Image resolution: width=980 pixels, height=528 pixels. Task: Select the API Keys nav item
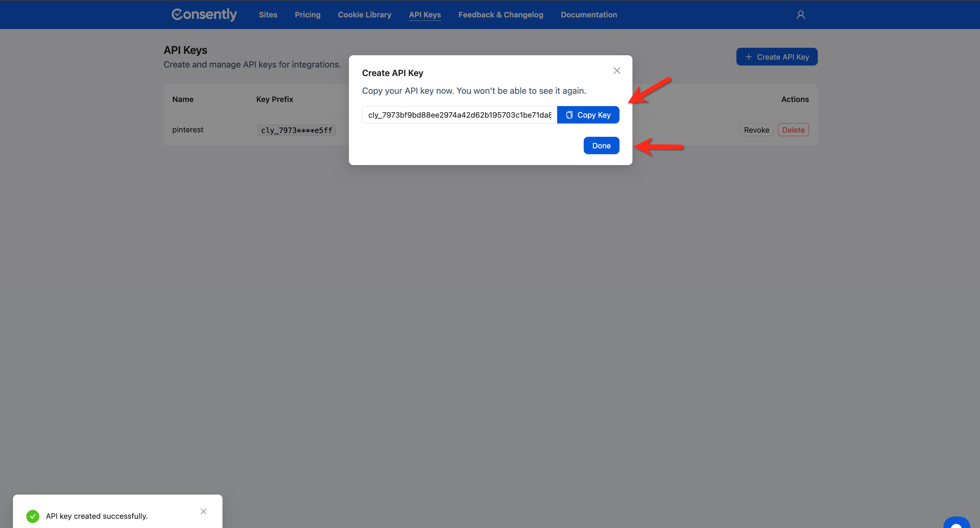coord(425,14)
